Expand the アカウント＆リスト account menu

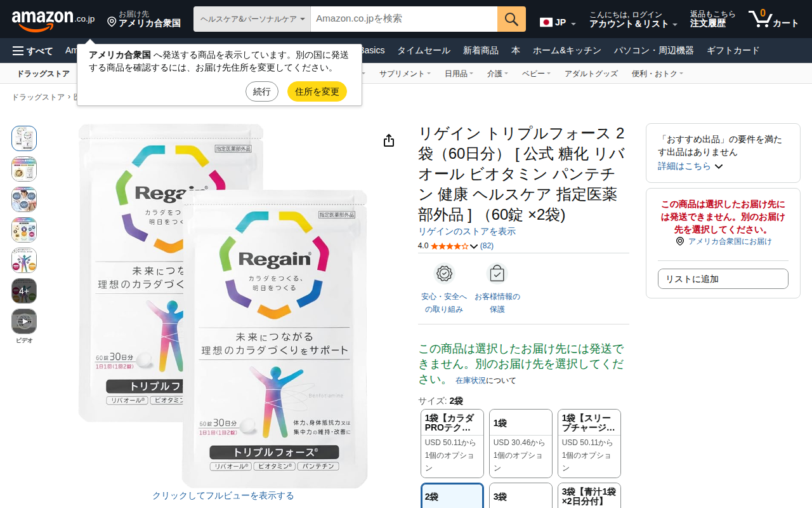[x=633, y=19]
